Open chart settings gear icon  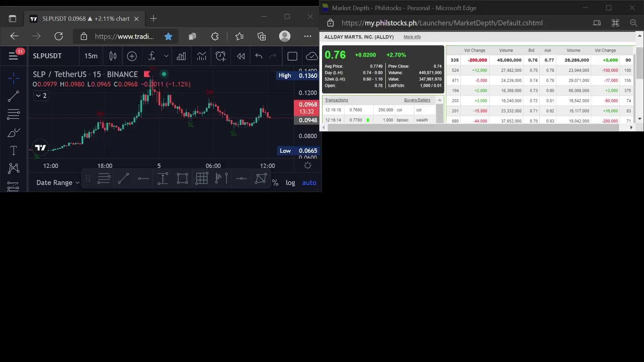(307, 165)
